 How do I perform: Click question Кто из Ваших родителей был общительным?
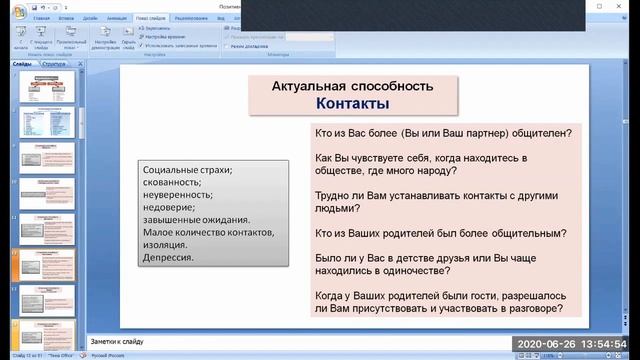click(x=441, y=233)
